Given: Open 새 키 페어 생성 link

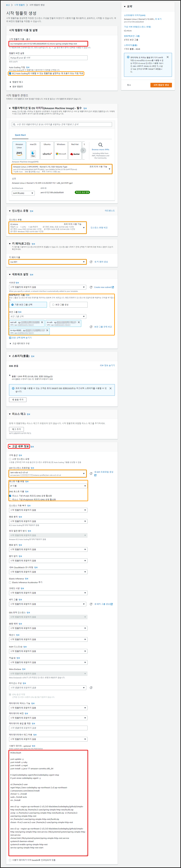Looking at the screenshot, I should pos(101,262).
